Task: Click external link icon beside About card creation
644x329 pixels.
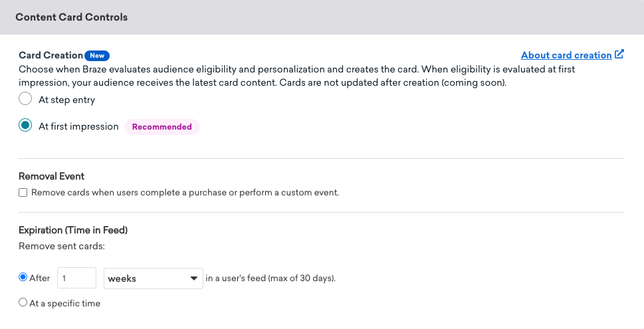Action: (x=619, y=55)
